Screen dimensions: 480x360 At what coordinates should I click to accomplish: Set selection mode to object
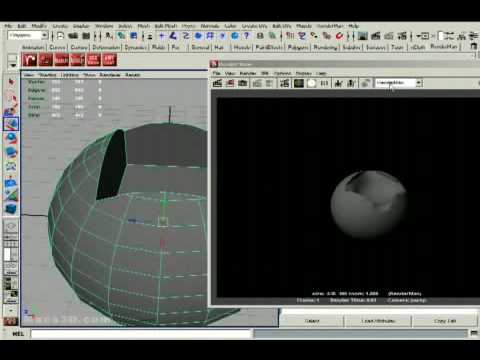point(121,36)
